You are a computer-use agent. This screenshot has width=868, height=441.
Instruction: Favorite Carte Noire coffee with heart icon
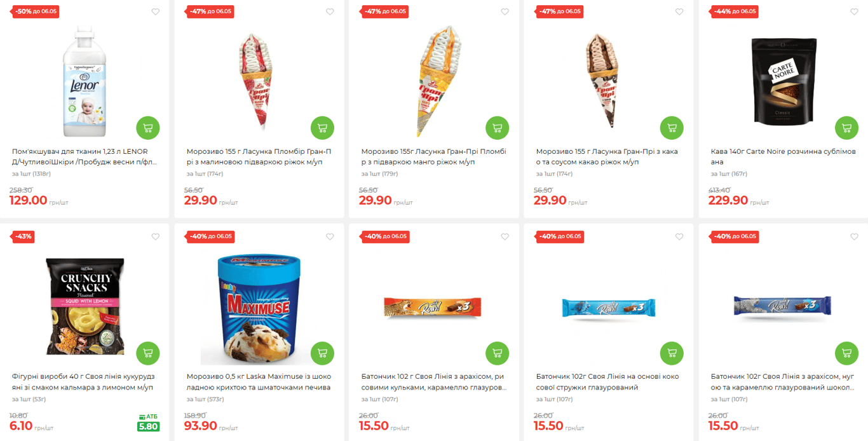coord(854,12)
